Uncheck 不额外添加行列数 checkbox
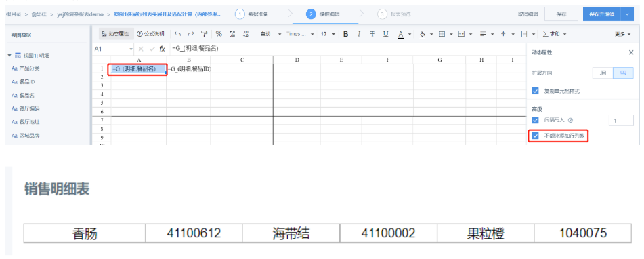644x259 pixels. tap(535, 135)
